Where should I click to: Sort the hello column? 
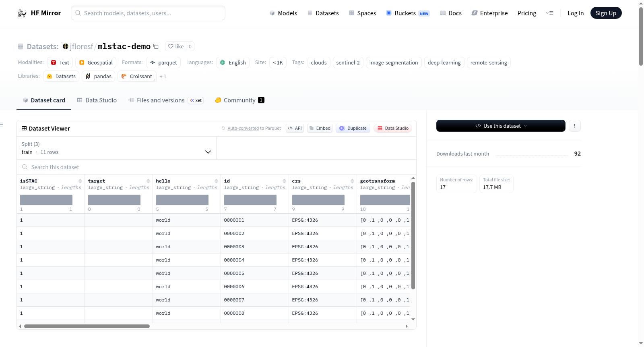coord(217,181)
